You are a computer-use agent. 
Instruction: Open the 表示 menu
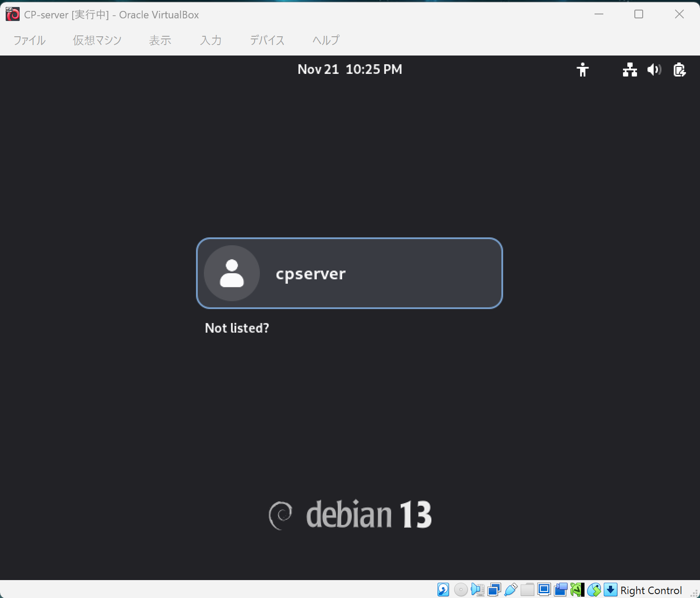tap(160, 40)
